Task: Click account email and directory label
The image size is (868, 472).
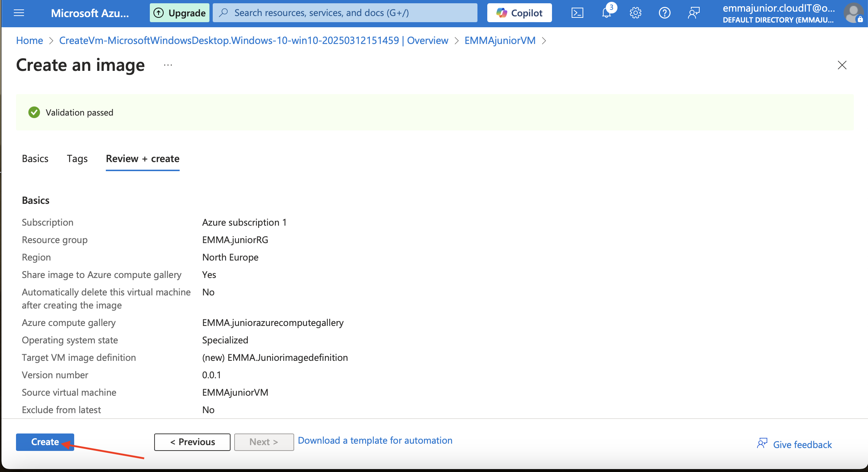Action: click(x=779, y=13)
